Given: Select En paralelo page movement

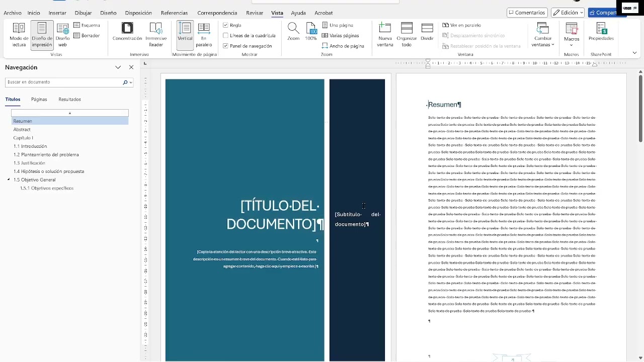Looking at the screenshot, I should click(x=204, y=35).
